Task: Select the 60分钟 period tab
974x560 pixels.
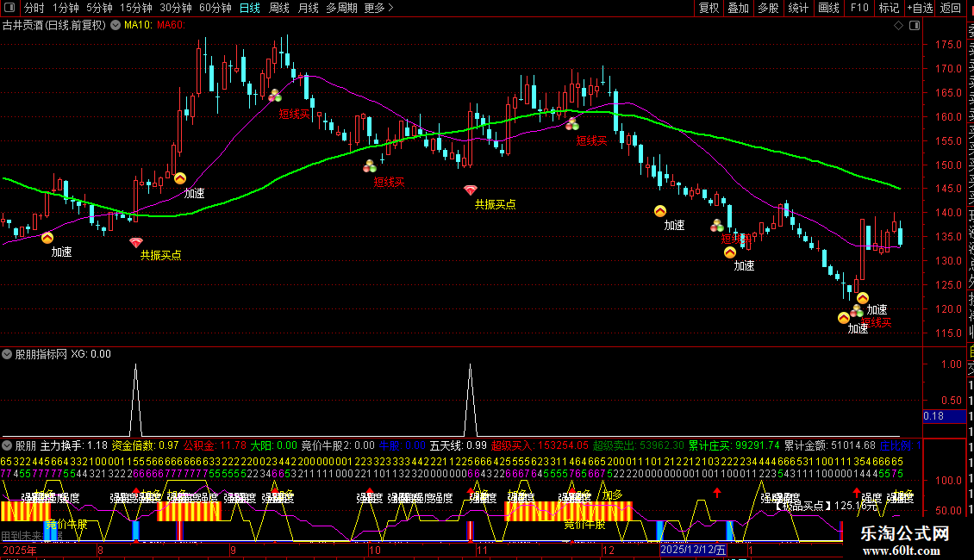Action: pos(215,8)
